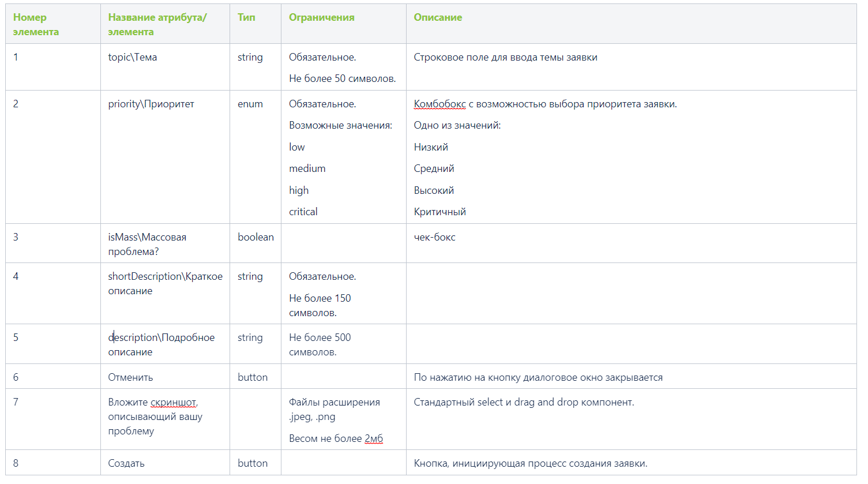Click the 'high' value
Screen dimensions: 868x484
[299, 190]
